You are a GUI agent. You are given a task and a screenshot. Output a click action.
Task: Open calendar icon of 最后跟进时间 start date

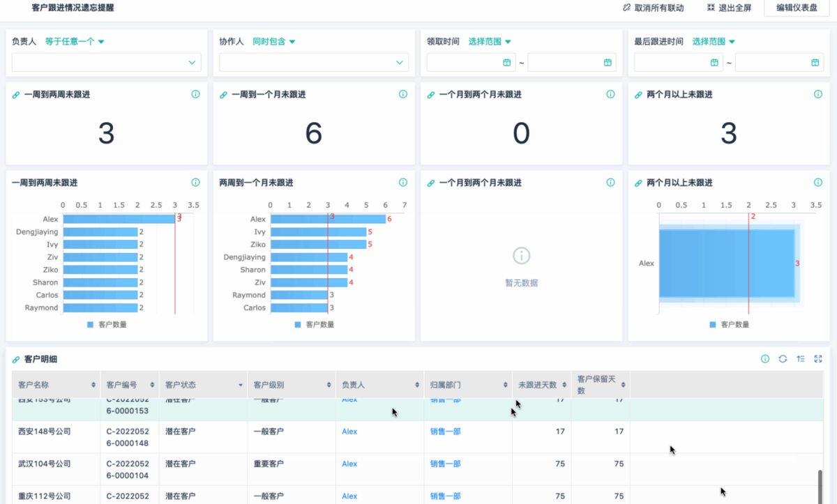tap(714, 63)
